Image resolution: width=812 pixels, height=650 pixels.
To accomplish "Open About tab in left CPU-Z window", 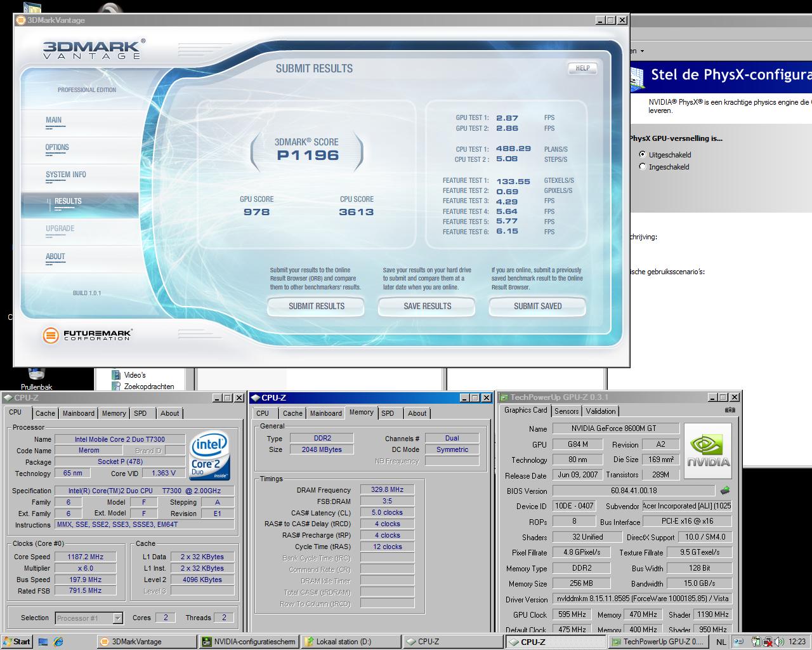I will 169,413.
